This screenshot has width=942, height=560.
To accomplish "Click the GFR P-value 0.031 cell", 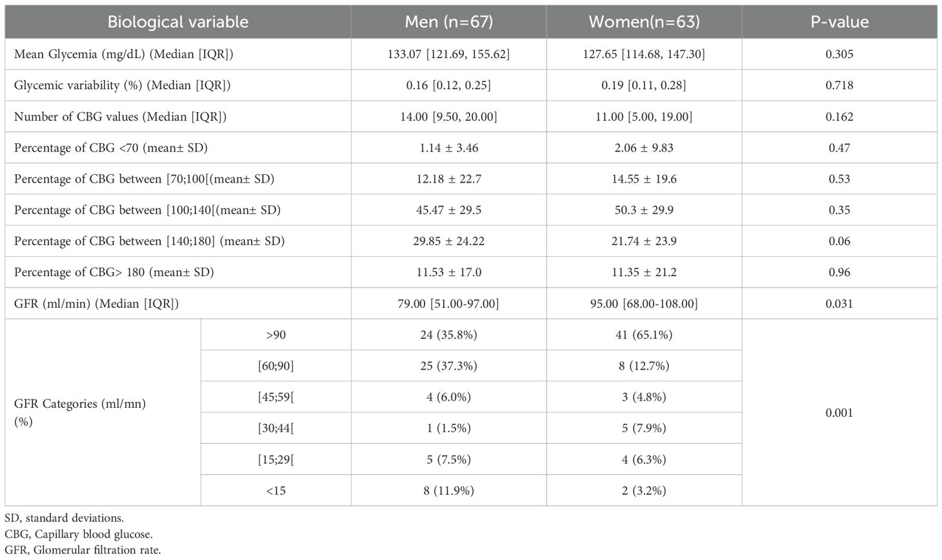I will coord(839,303).
